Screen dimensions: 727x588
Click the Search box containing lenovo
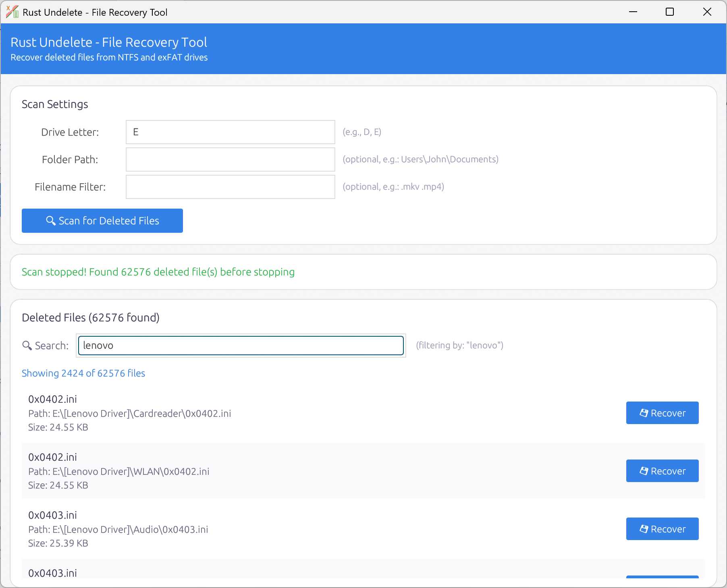click(x=241, y=345)
